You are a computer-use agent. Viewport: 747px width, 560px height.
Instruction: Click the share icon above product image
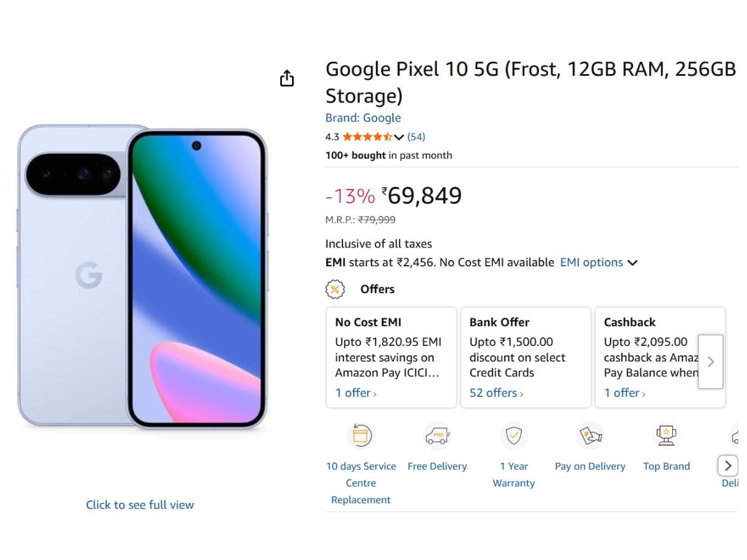pyautogui.click(x=286, y=78)
